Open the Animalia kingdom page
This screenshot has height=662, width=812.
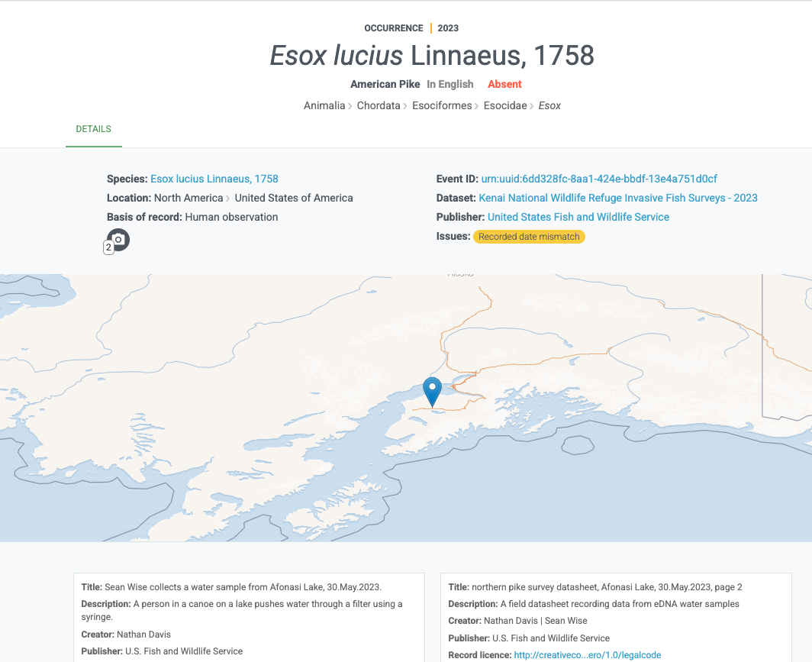[x=324, y=105]
